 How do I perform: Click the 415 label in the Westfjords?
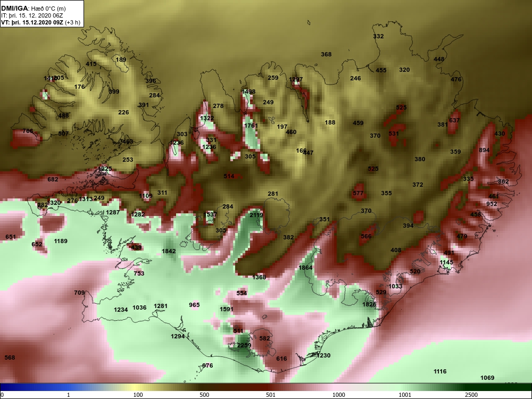(91, 64)
